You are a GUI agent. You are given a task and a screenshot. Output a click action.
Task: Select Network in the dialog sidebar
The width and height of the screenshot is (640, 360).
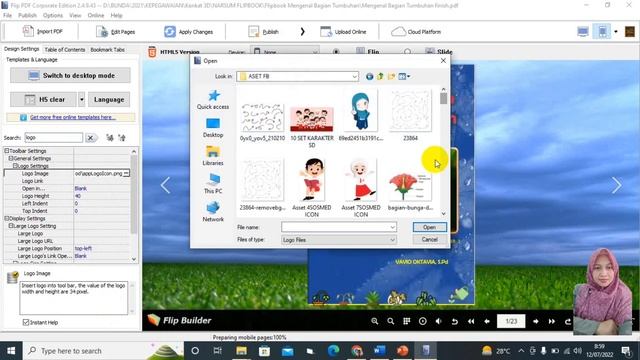click(x=213, y=212)
